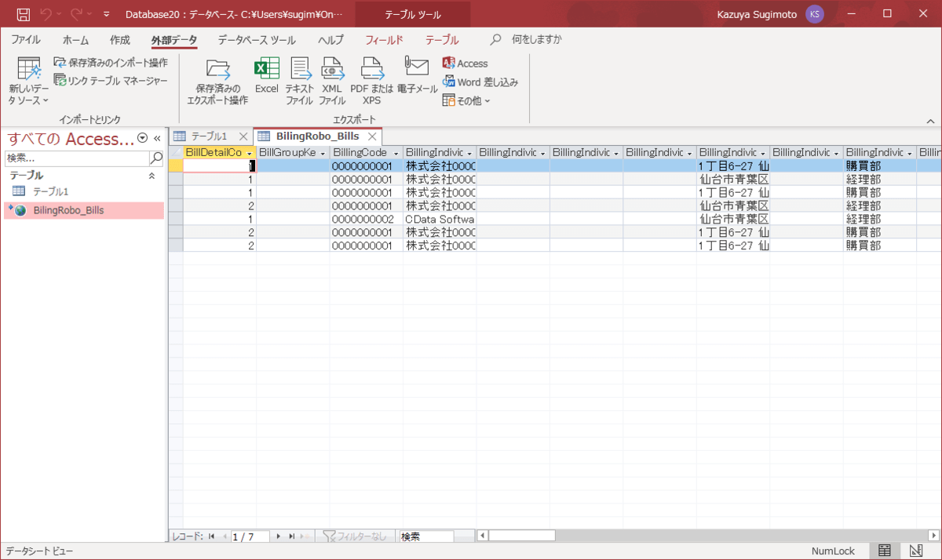Image resolution: width=942 pixels, height=560 pixels.
Task: Click the フィルターなし filter indicator
Action: point(356,536)
